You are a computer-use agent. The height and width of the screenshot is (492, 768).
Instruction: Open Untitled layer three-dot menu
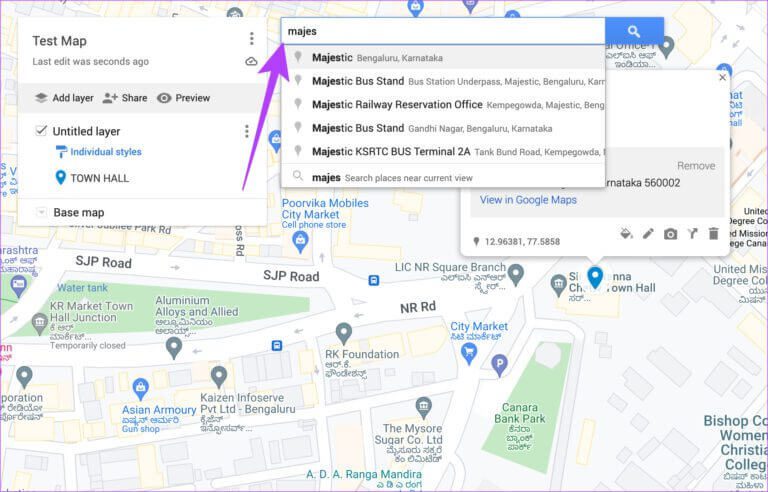click(246, 131)
